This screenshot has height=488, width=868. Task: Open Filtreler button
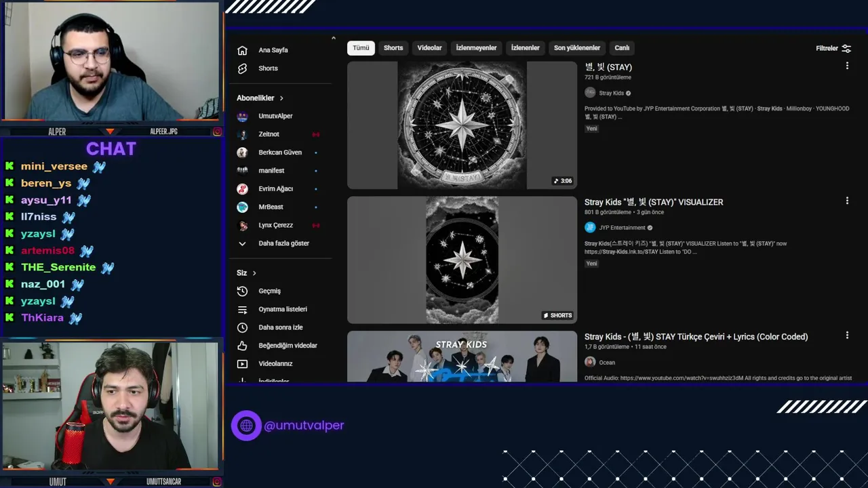(833, 48)
